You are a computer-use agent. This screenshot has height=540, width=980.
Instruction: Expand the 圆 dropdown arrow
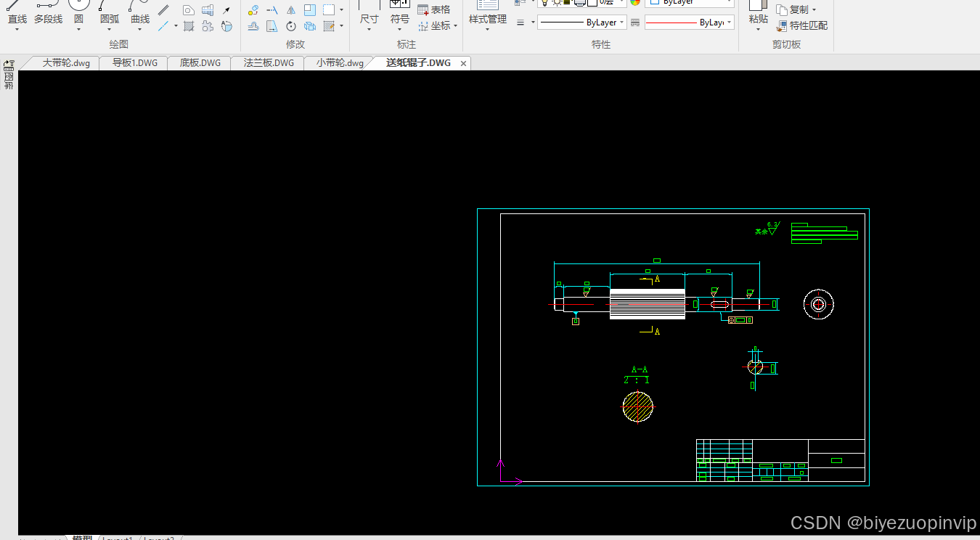coord(78,30)
